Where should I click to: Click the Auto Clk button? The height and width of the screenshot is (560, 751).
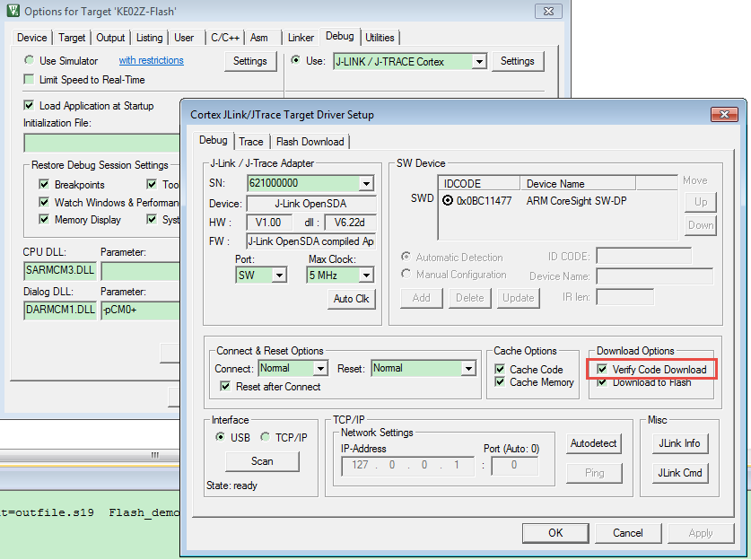(352, 299)
